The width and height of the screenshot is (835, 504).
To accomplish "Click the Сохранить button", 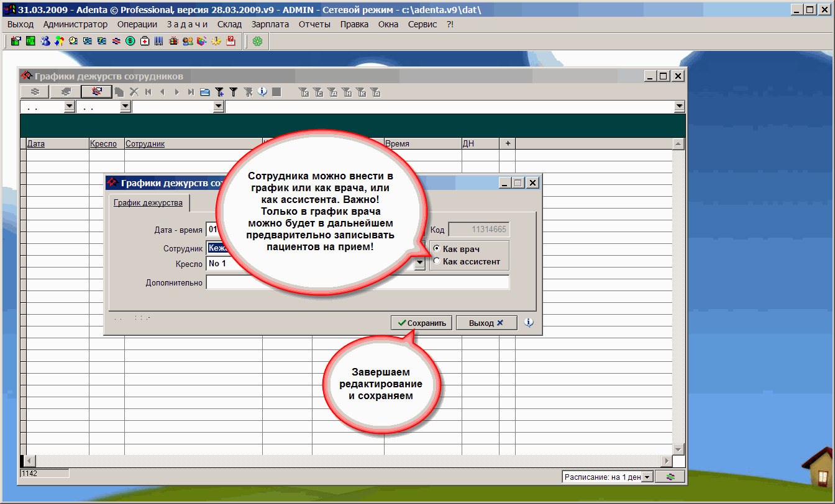I will click(422, 323).
